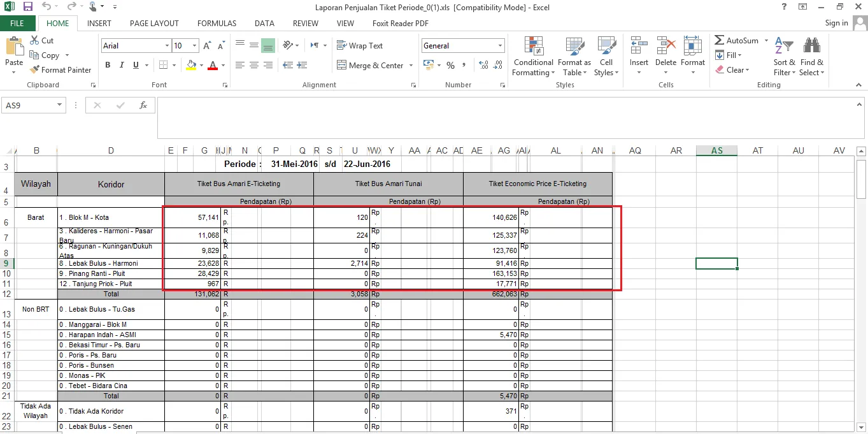Apply comma style number format

click(x=464, y=65)
